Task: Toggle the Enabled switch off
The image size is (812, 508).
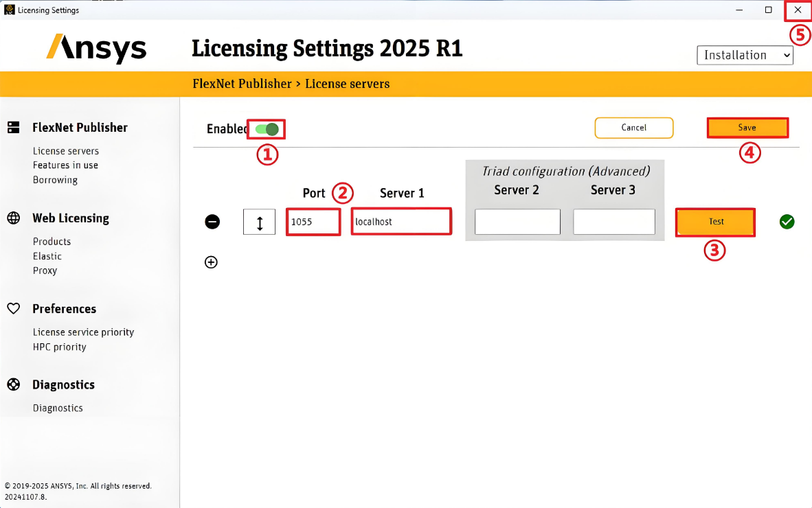Action: pyautogui.click(x=267, y=129)
